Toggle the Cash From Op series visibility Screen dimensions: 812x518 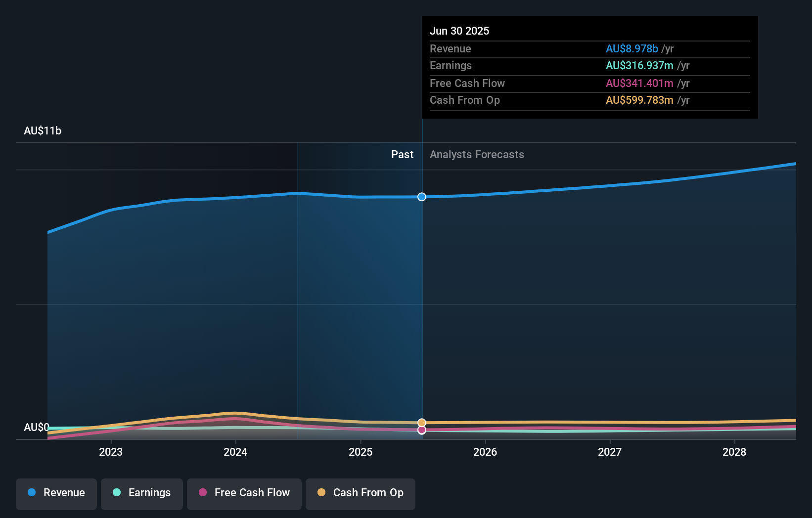tap(360, 494)
